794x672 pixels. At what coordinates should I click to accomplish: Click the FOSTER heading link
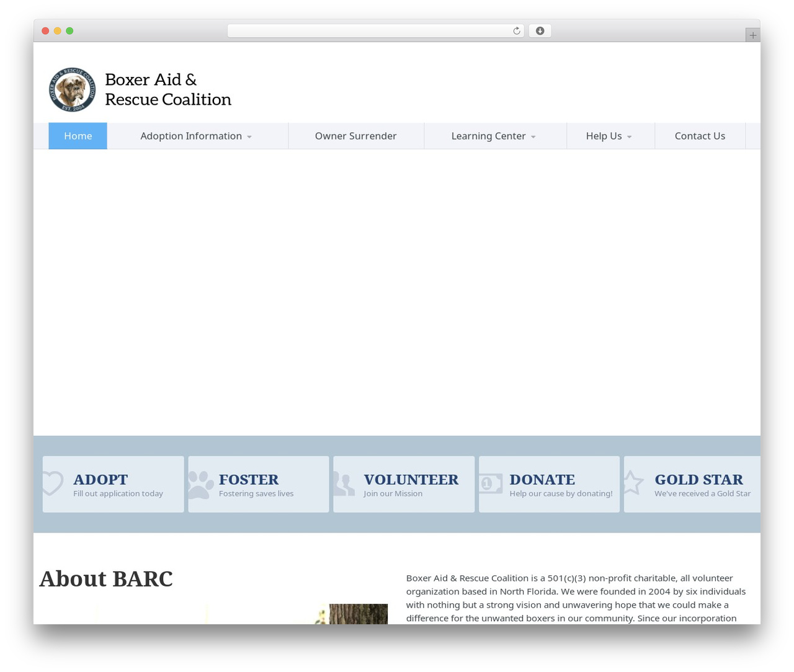tap(249, 479)
